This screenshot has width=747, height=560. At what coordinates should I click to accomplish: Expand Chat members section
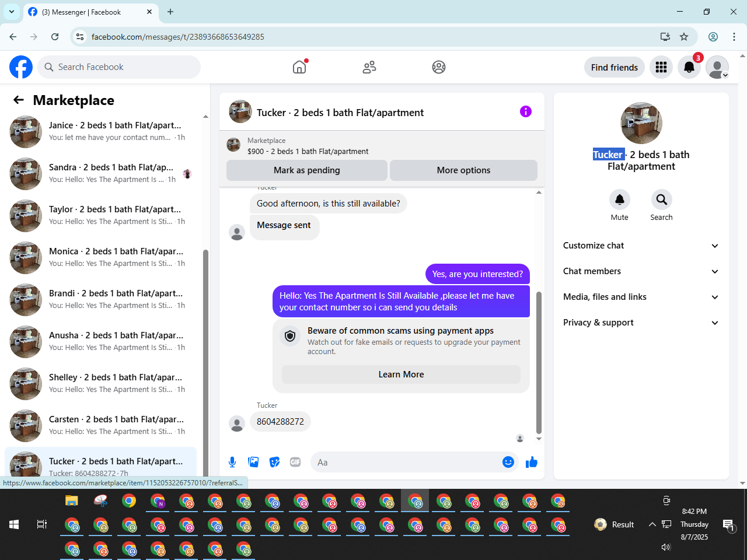tap(641, 271)
